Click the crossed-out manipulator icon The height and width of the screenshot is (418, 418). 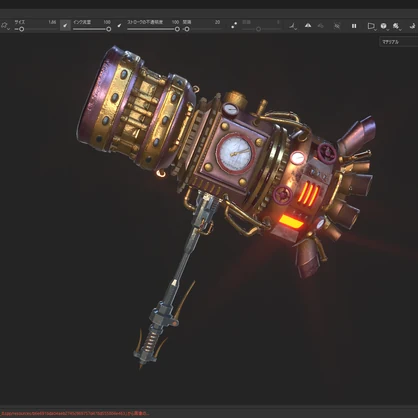(x=337, y=26)
